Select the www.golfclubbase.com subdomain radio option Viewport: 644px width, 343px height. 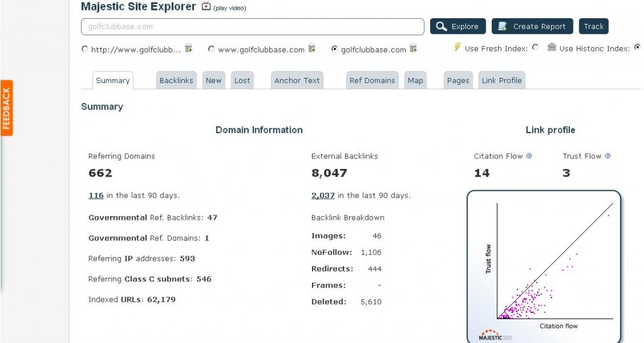click(x=211, y=49)
